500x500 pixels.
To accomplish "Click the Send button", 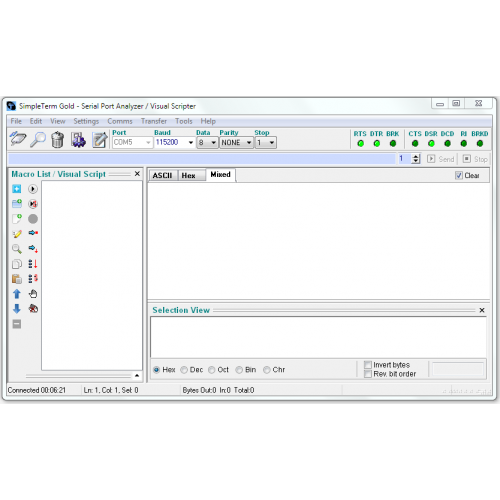I will [x=441, y=159].
